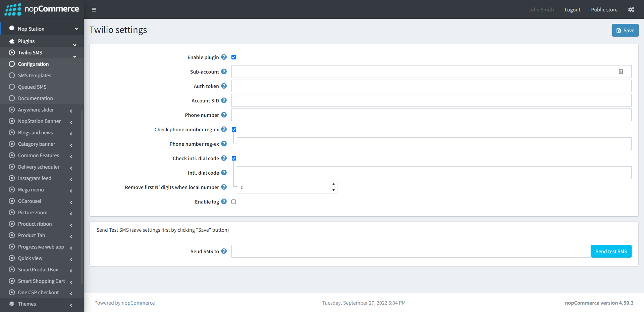
Task: Click the autofill icon in Sub-account field
Action: (621, 72)
